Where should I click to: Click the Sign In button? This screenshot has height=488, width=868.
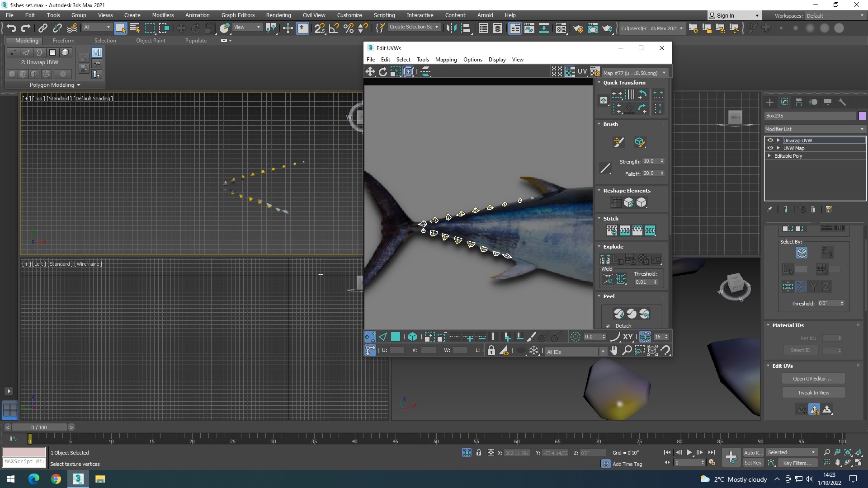coord(734,16)
